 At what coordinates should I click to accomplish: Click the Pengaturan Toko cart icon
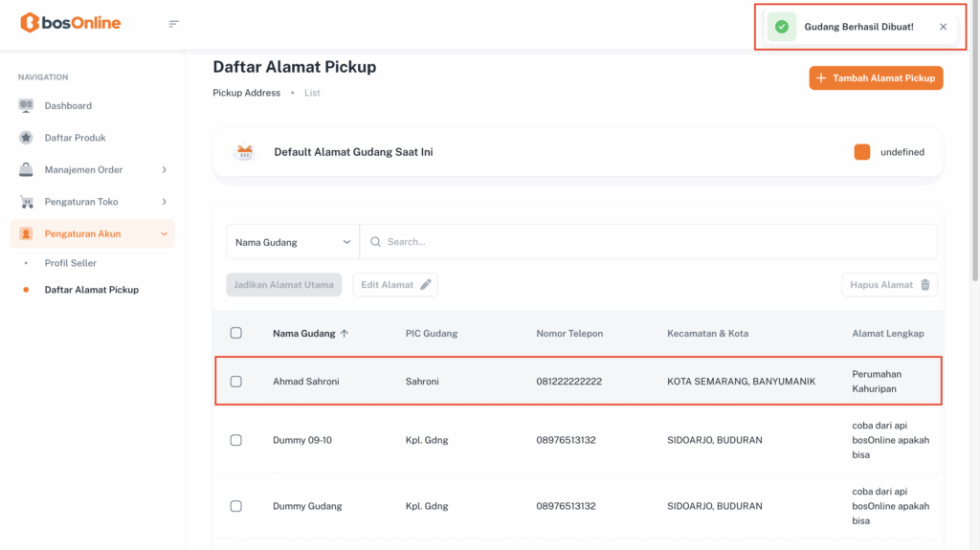(x=26, y=202)
